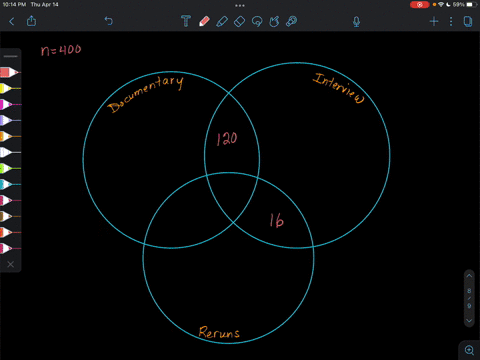Select the red Pen tool

click(x=204, y=21)
